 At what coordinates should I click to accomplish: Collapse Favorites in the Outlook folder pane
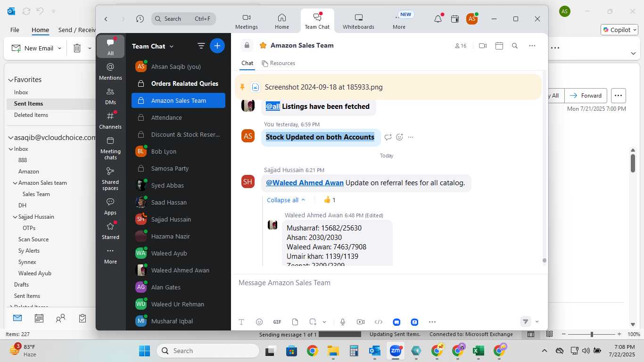[11, 80]
